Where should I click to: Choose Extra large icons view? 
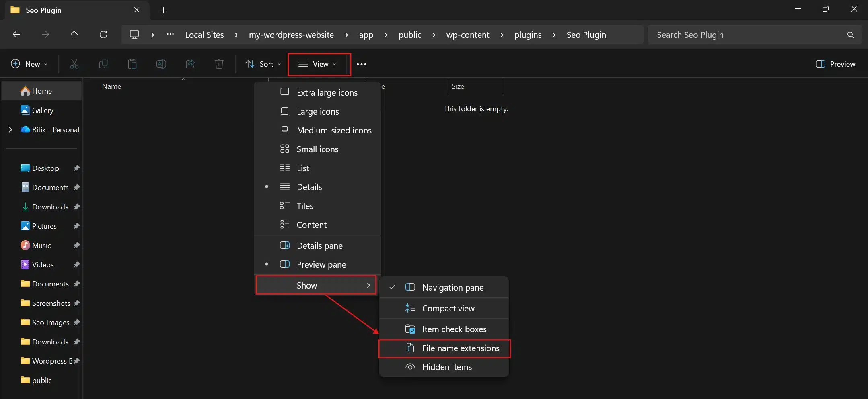[317, 92]
